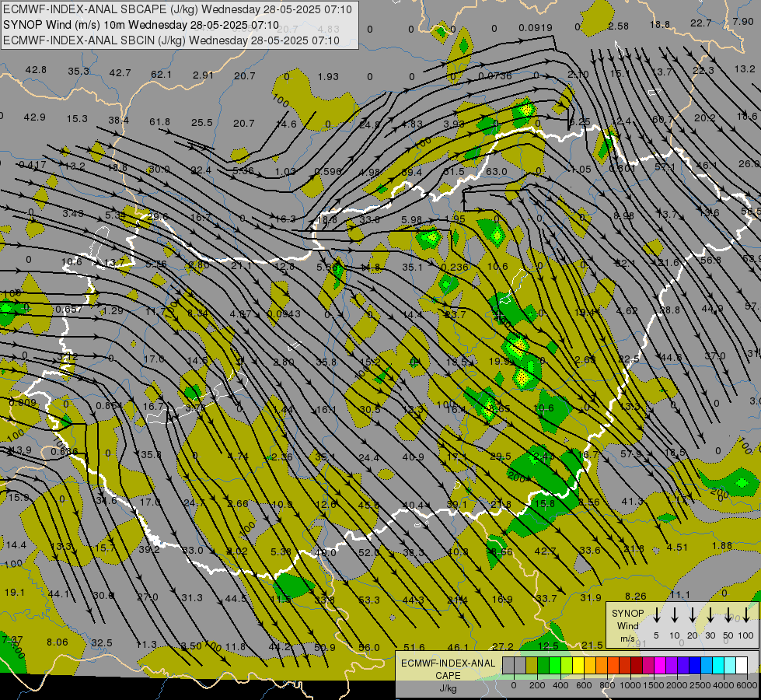Pick the amber-gold swatch at 600 J/kg
This screenshot has width=761, height=700.
(590, 665)
